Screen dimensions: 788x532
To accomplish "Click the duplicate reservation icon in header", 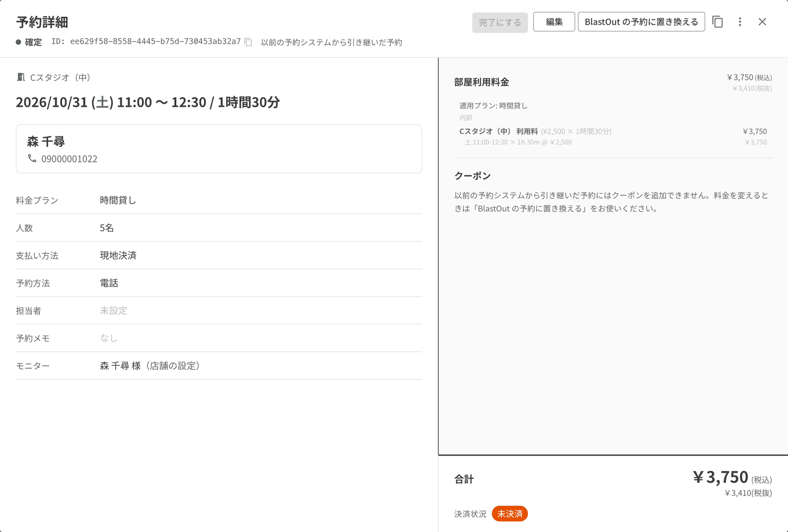I will (x=718, y=22).
